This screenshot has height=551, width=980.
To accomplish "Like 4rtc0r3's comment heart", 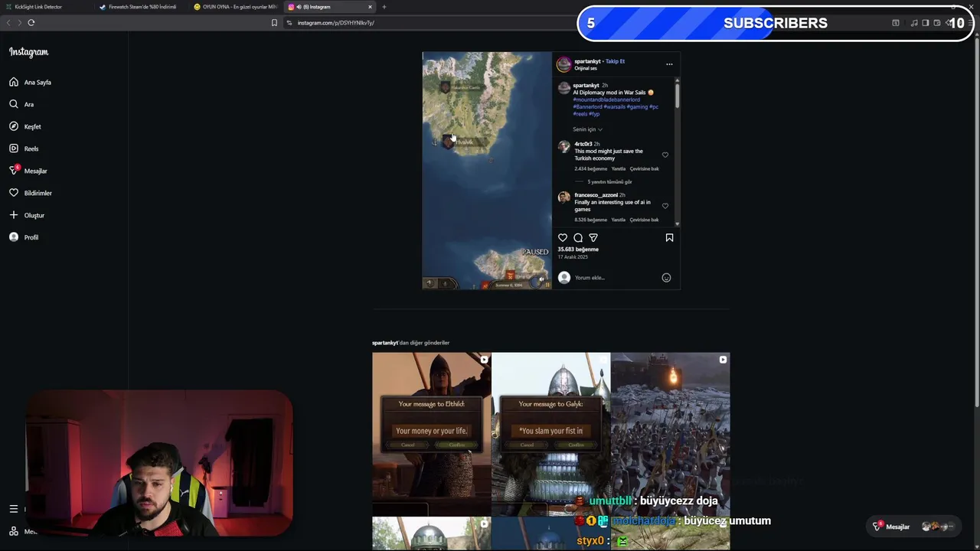I will [665, 155].
